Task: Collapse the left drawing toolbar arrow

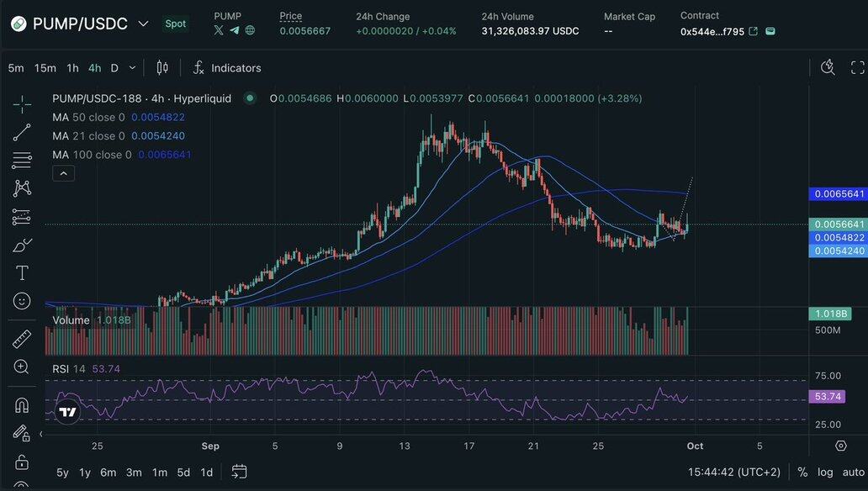Action: (41, 435)
